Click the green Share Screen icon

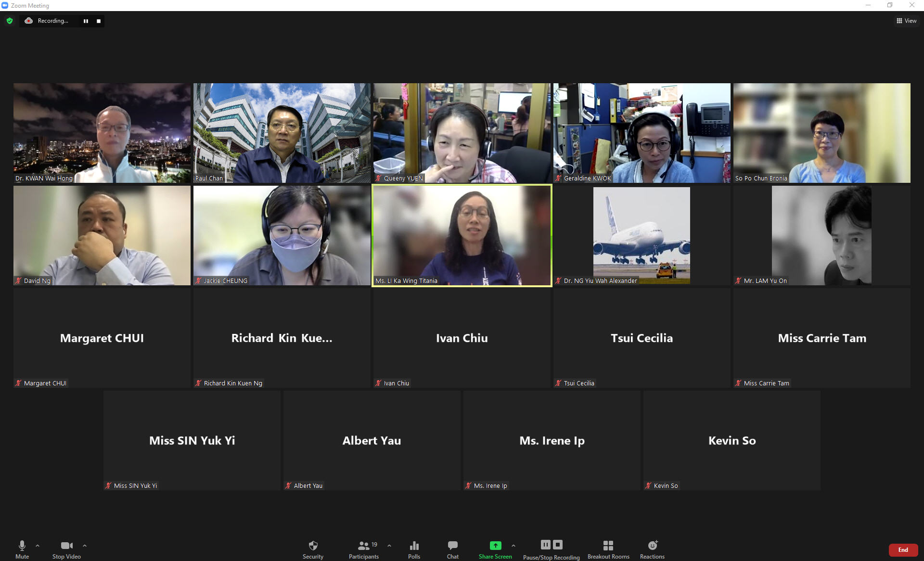pyautogui.click(x=495, y=545)
